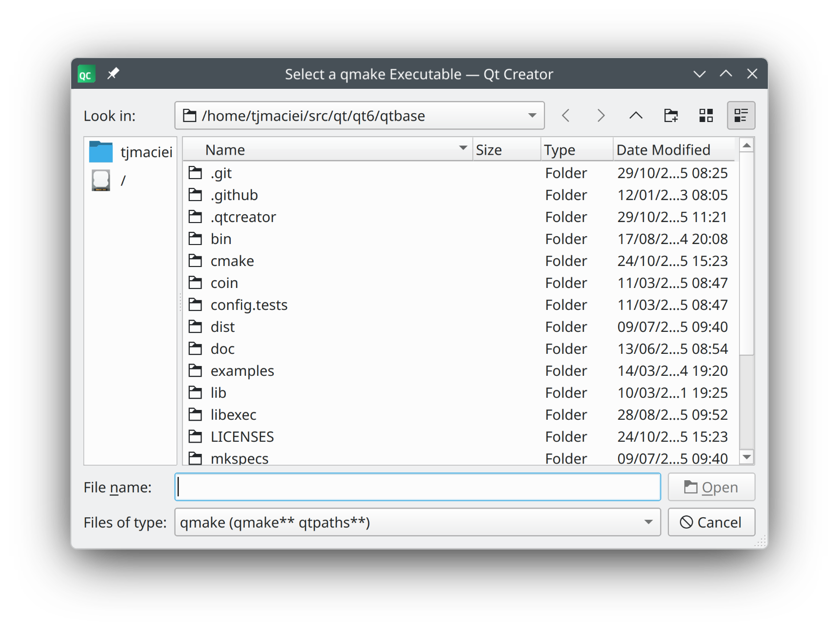Open tjmaciei home folder in sidebar
This screenshot has width=840, height=633.
coord(131,152)
